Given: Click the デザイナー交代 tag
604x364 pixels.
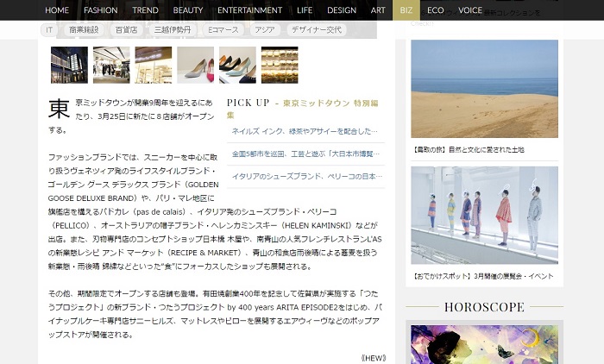Looking at the screenshot, I should pos(317,30).
